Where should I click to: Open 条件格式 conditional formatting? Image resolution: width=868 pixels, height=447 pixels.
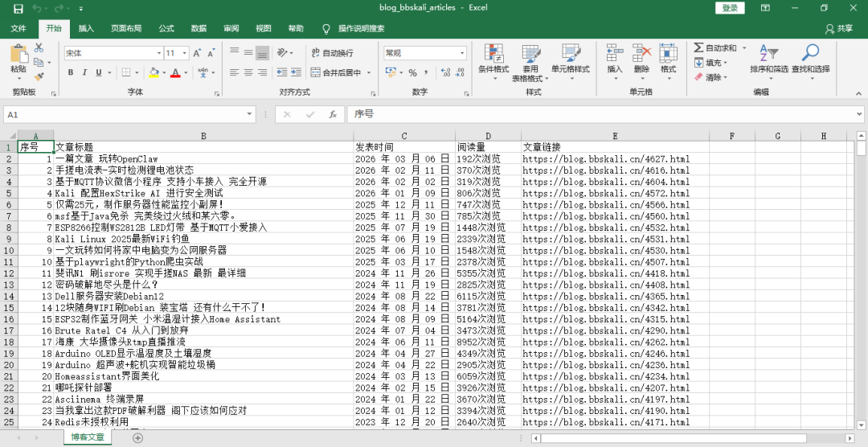[493, 61]
